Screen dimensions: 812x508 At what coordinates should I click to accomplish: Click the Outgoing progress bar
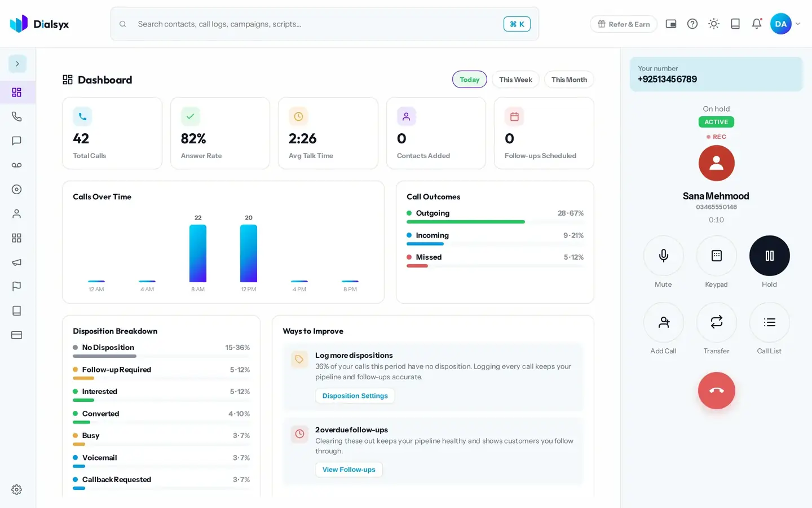tap(495, 222)
